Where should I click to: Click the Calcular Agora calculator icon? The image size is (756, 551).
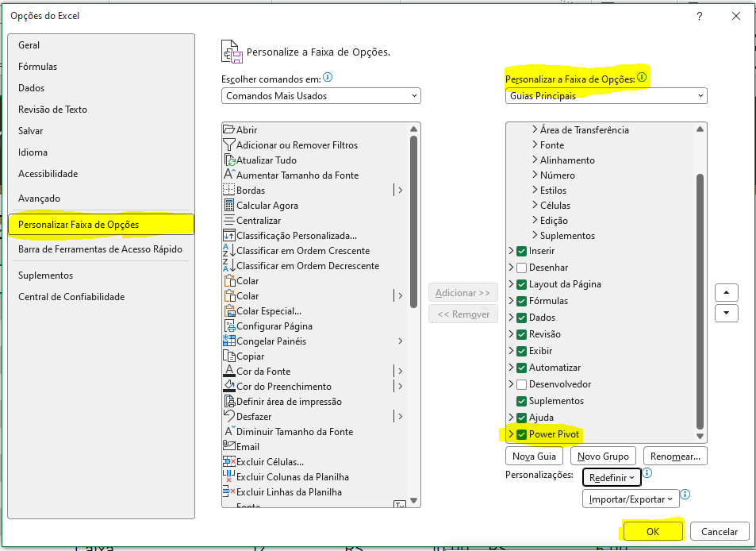[229, 205]
